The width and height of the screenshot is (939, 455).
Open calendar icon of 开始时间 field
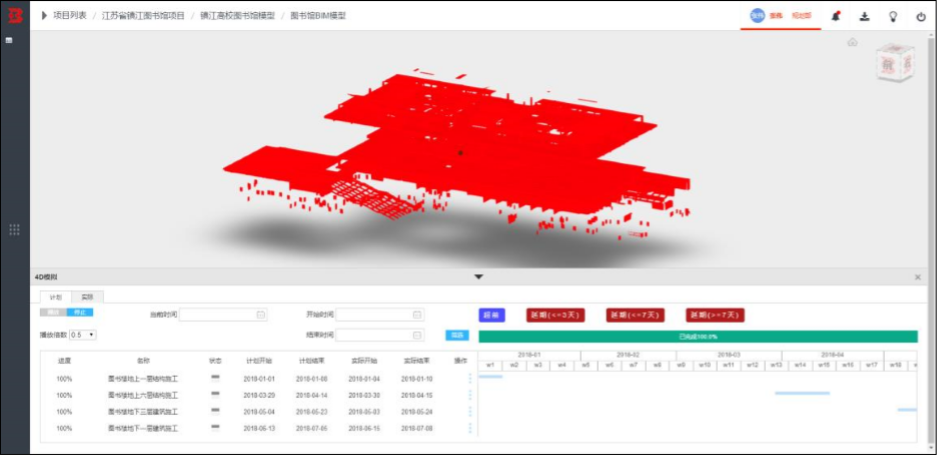pos(417,315)
